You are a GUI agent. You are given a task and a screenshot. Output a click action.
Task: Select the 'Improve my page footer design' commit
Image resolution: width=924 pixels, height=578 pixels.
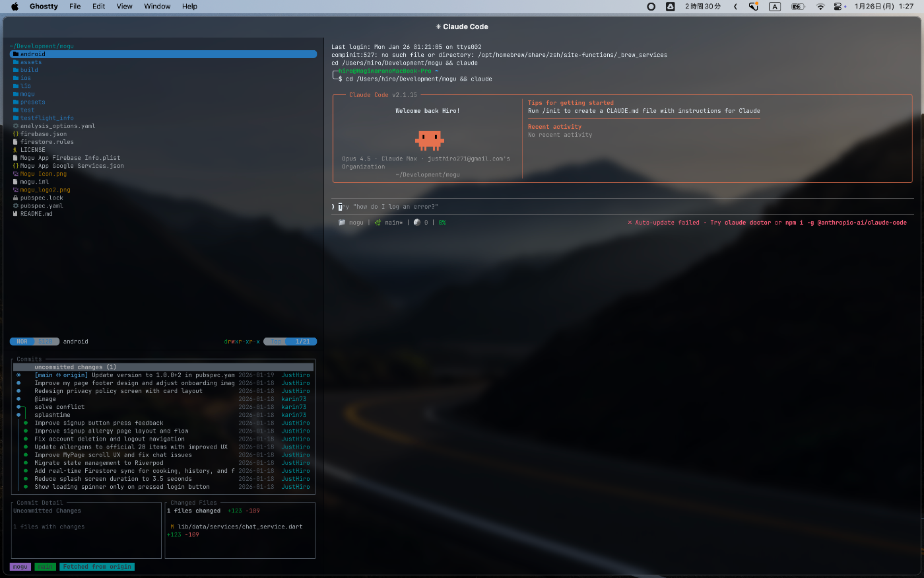163,383
